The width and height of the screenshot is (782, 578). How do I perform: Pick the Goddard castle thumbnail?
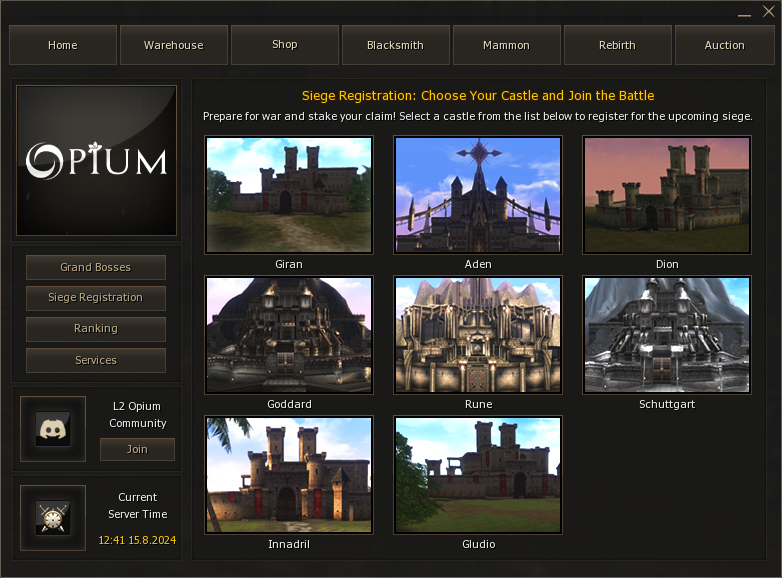289,335
